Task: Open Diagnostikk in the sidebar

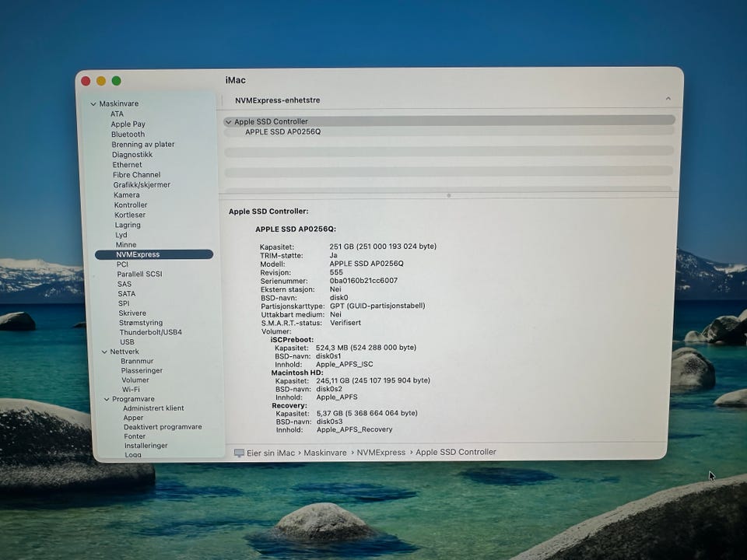Action: pos(132,155)
